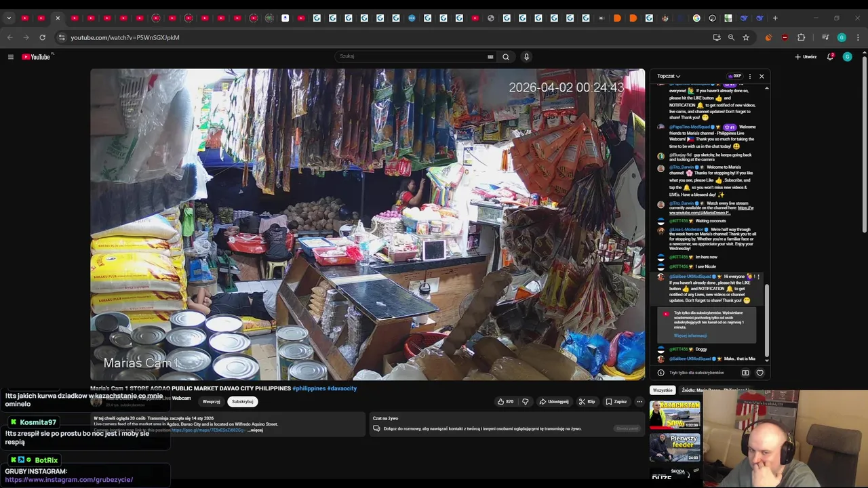
Task: Open the #davaocity hashtag link
Action: point(342,388)
